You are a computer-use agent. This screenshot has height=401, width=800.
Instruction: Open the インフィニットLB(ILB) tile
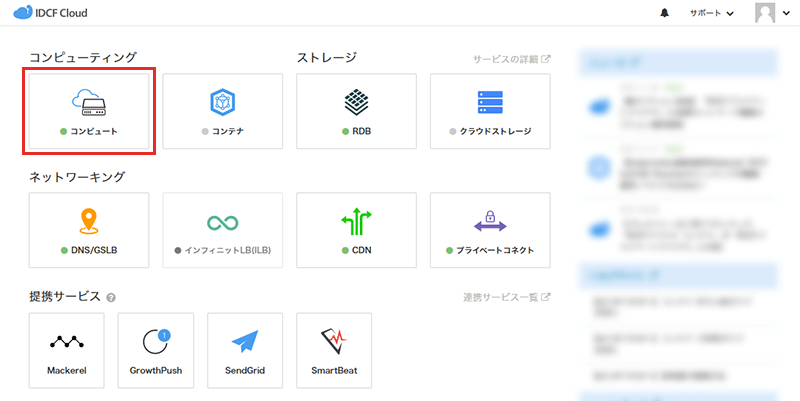click(222, 230)
